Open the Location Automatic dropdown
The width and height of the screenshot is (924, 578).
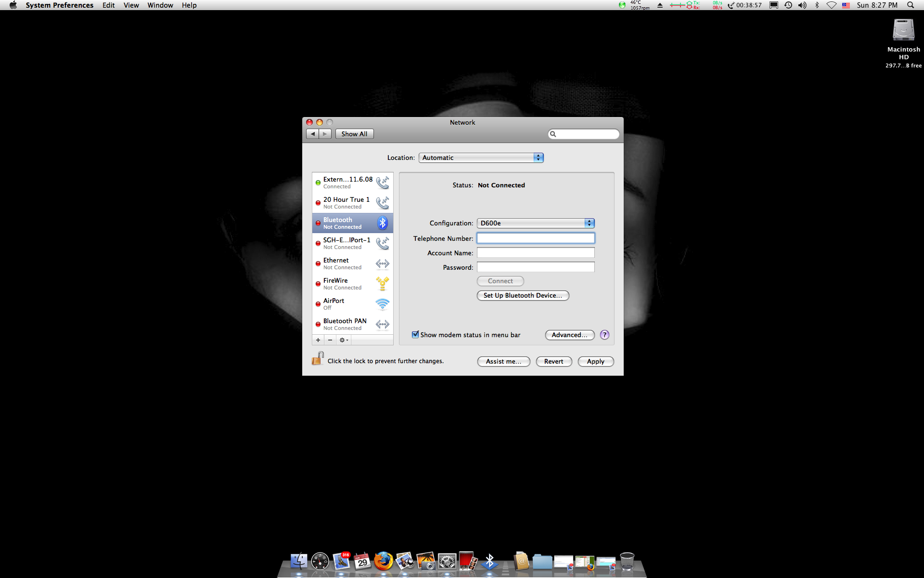(481, 158)
